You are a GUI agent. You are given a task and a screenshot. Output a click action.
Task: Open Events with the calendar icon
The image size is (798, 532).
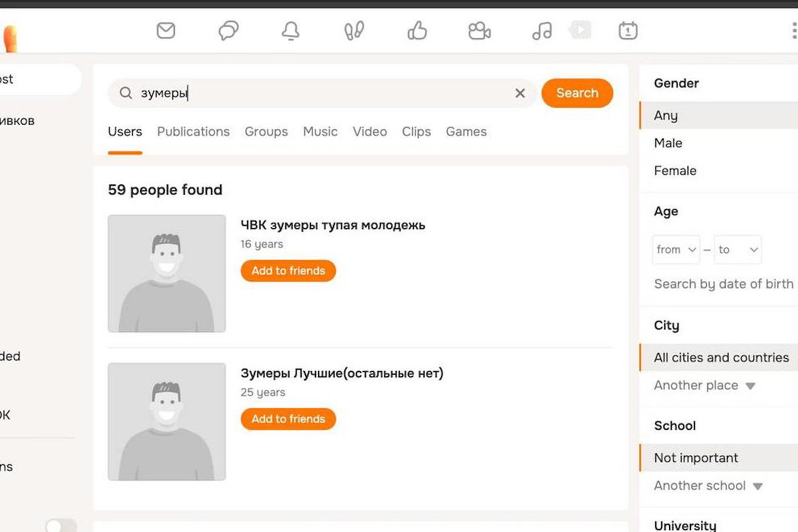627,31
